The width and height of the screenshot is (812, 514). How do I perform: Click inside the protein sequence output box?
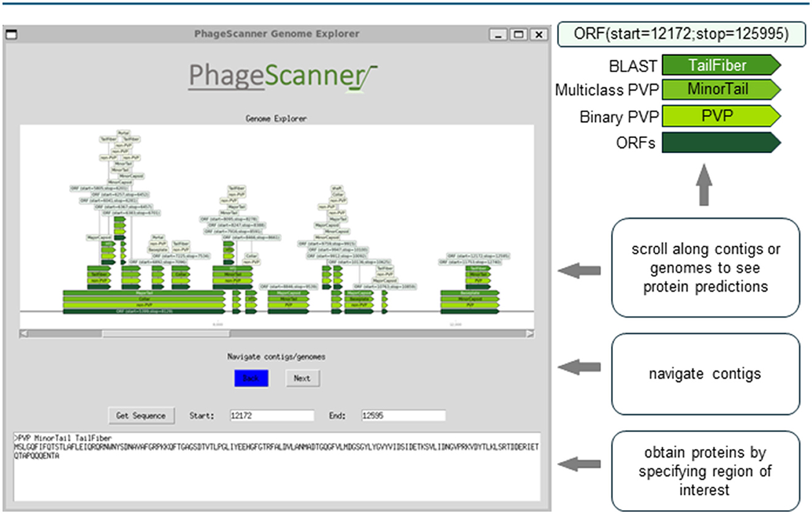point(277,466)
